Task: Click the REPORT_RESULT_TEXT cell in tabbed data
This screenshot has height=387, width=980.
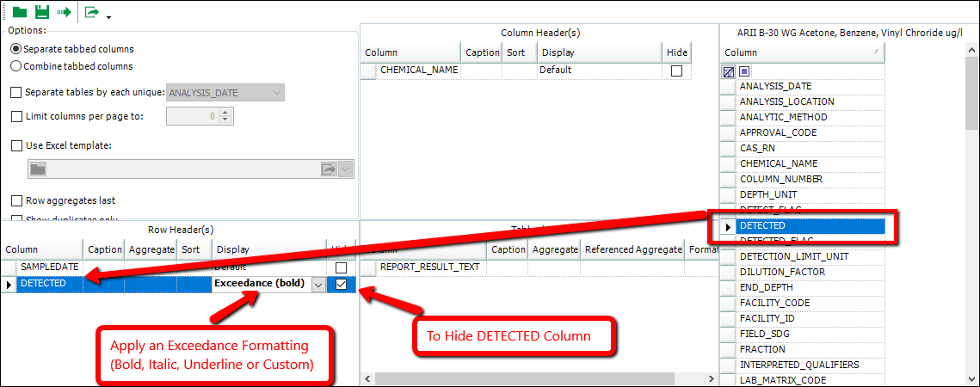Action: pos(430,267)
